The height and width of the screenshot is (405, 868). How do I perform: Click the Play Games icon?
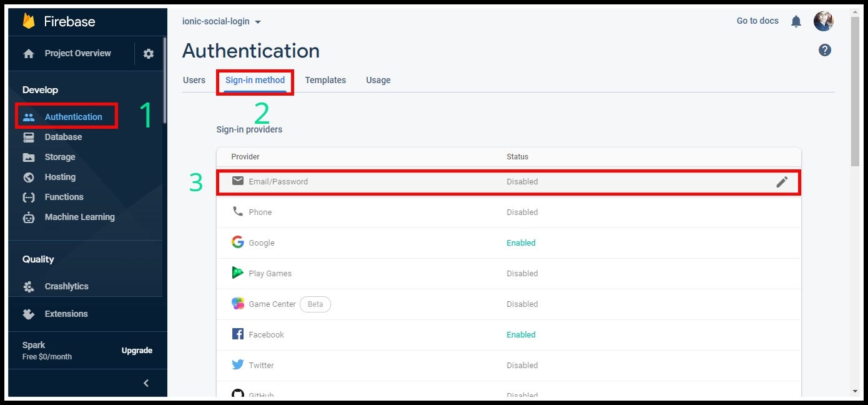pyautogui.click(x=238, y=272)
